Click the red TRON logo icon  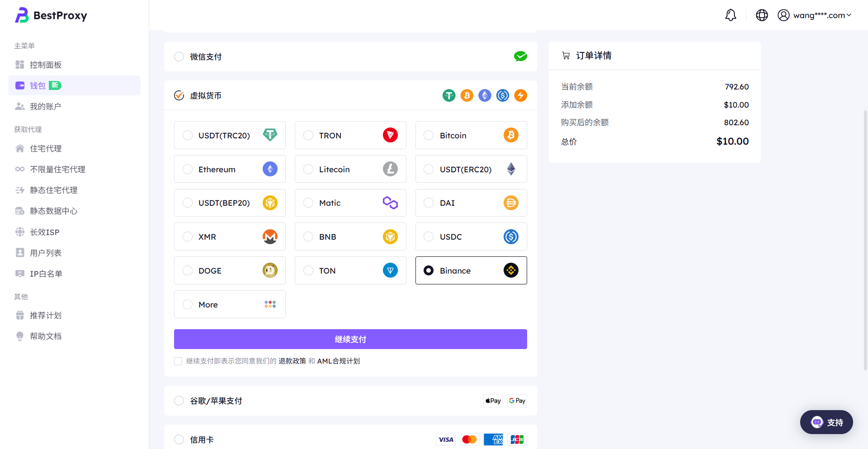tap(390, 135)
